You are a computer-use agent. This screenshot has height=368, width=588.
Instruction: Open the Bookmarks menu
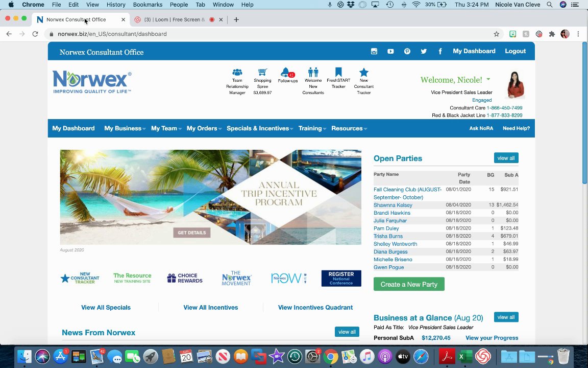pos(148,5)
